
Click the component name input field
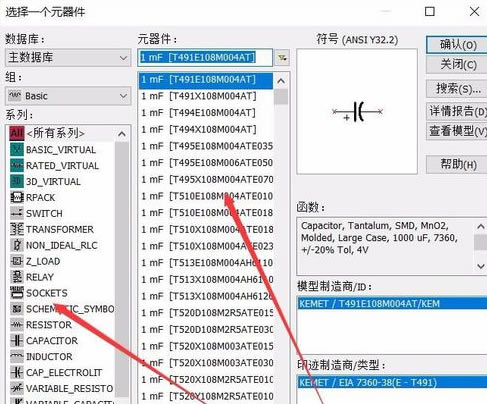pos(205,58)
